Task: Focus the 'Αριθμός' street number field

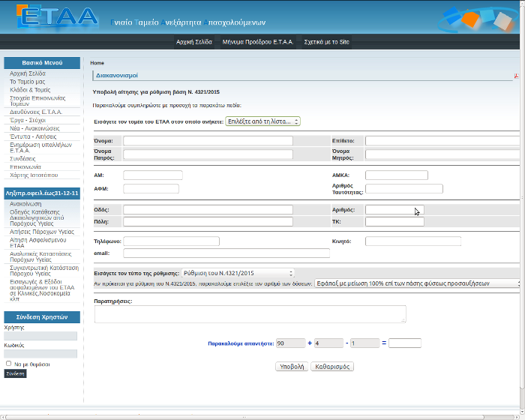Action: click(x=394, y=210)
